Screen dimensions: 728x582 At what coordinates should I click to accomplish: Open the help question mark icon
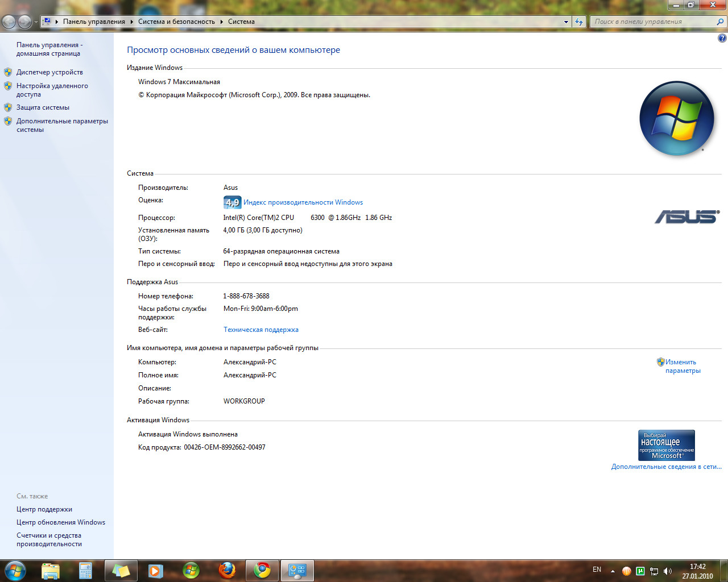[x=722, y=39]
